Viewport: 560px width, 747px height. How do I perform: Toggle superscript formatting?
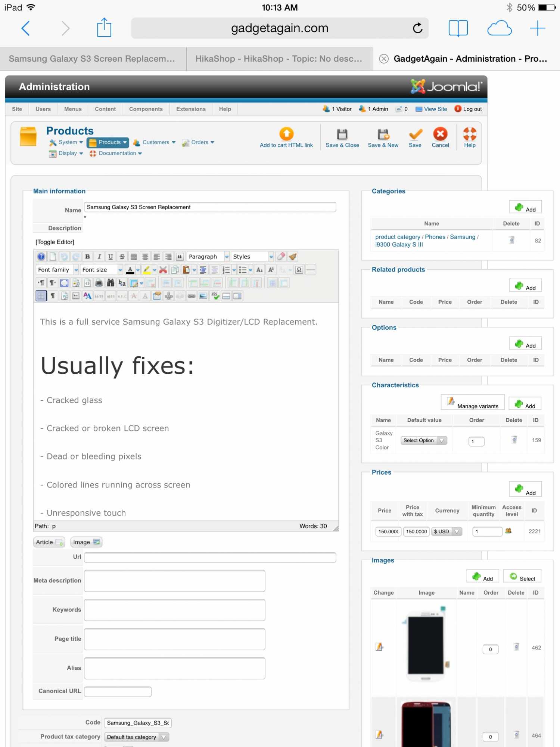pyautogui.click(x=271, y=270)
